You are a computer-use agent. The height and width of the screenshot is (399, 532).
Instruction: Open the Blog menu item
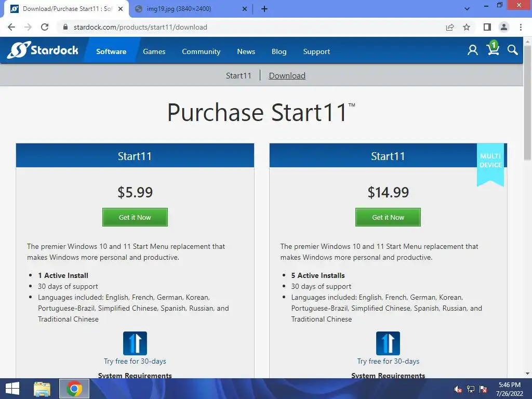coord(279,51)
